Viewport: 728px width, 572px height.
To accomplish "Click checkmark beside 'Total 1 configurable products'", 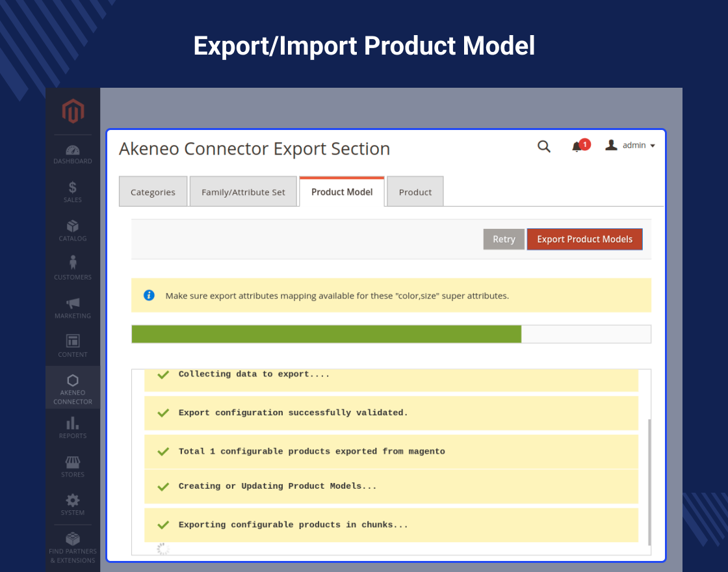I will coord(163,451).
